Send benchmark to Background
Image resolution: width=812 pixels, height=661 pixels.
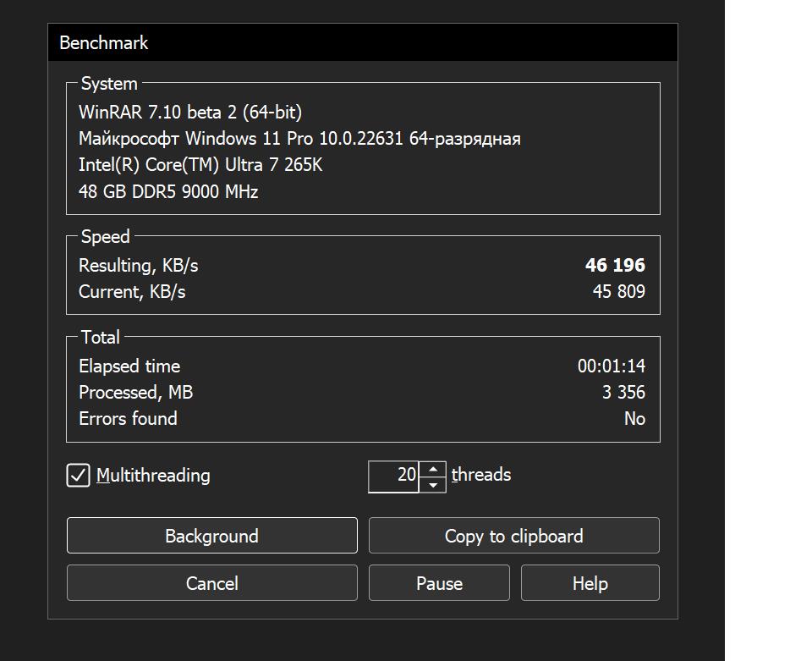[x=211, y=536]
